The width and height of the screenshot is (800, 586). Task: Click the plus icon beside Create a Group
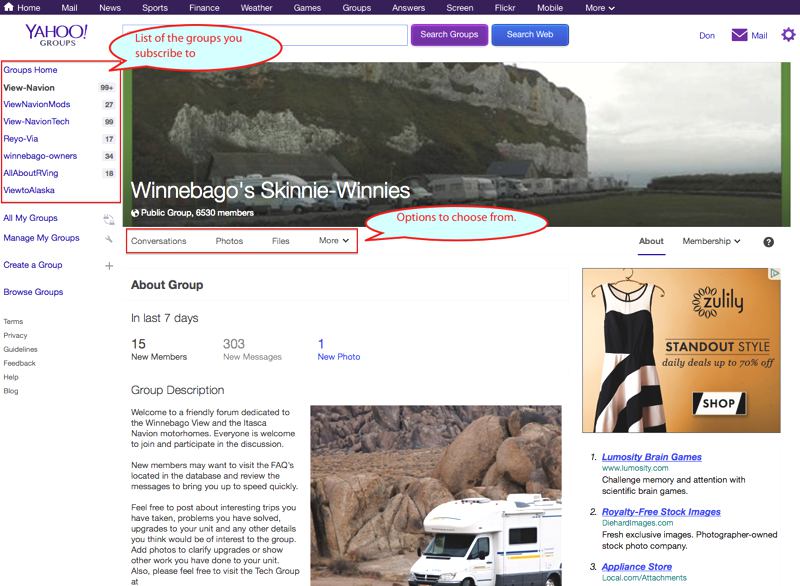(108, 266)
